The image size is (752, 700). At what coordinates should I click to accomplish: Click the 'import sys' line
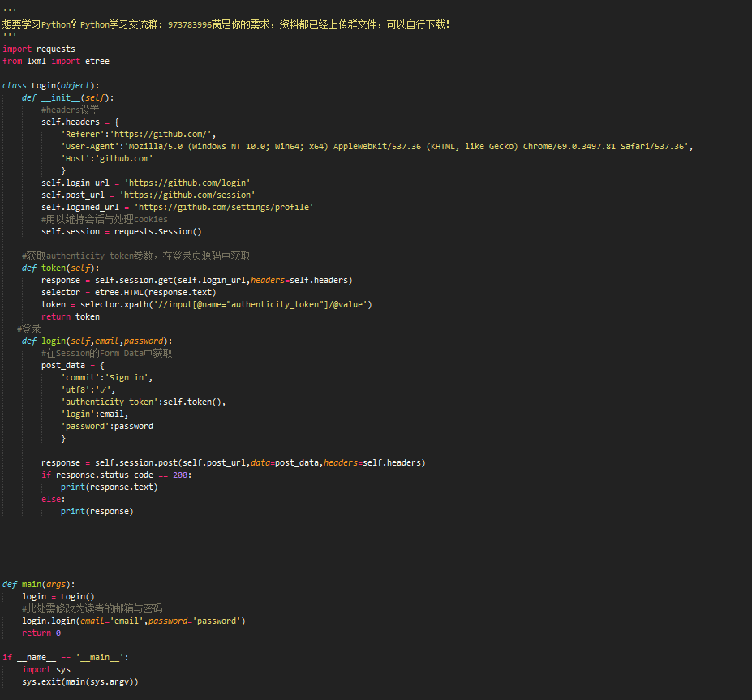46,669
